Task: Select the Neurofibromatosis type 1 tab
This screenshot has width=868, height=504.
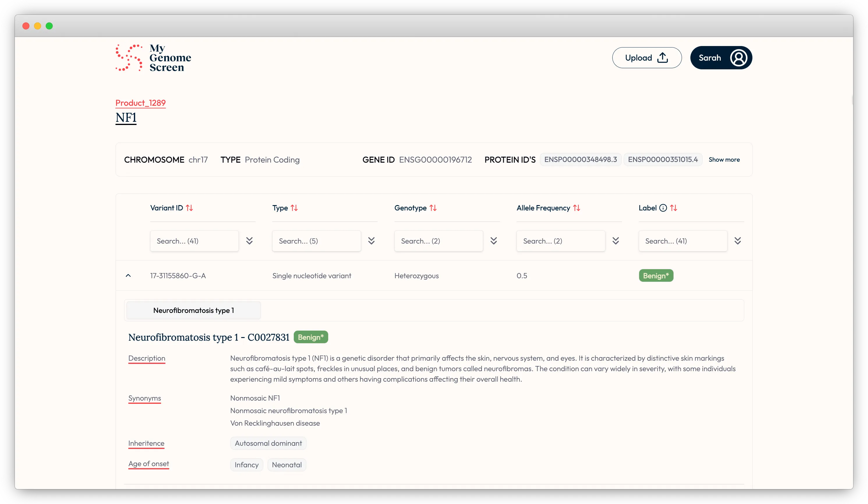Action: point(194,310)
